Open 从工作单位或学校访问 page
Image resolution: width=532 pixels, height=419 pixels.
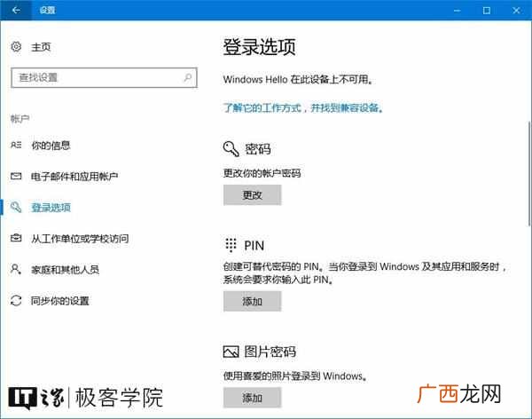click(80, 239)
